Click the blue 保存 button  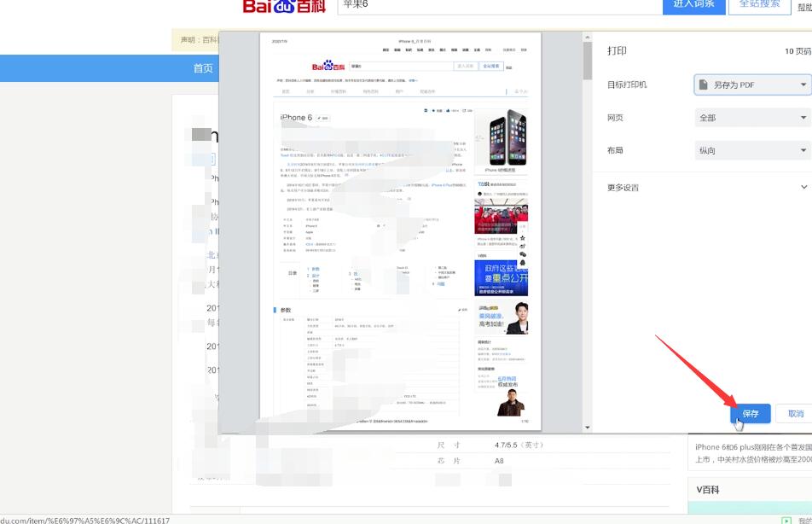(751, 414)
